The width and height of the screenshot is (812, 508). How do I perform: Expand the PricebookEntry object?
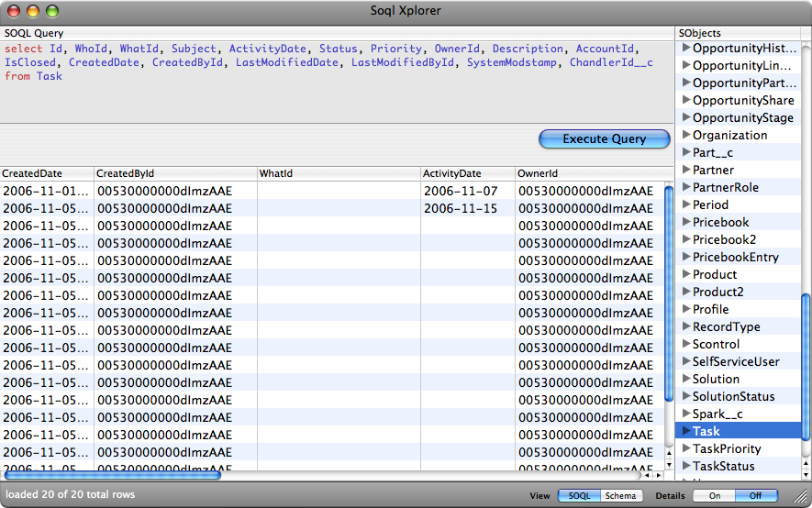coord(686,256)
